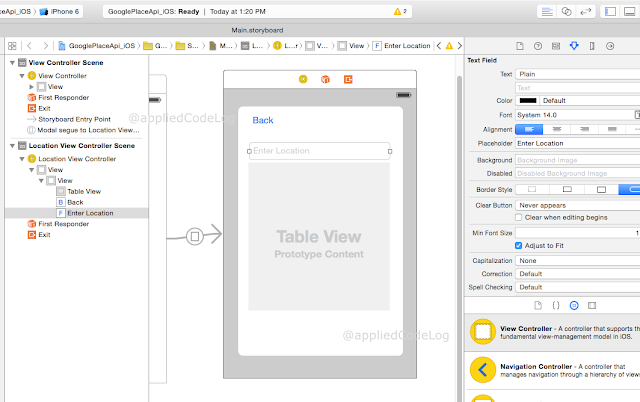This screenshot has height=402, width=640.
Task: Open iPhone 6 device scheme selector
Action: (60, 11)
